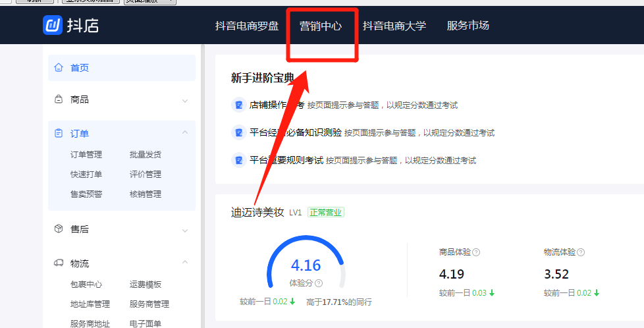The height and width of the screenshot is (328, 644).
Task: Click the icon beside the 店铺操作 exam row
Action: click(238, 105)
